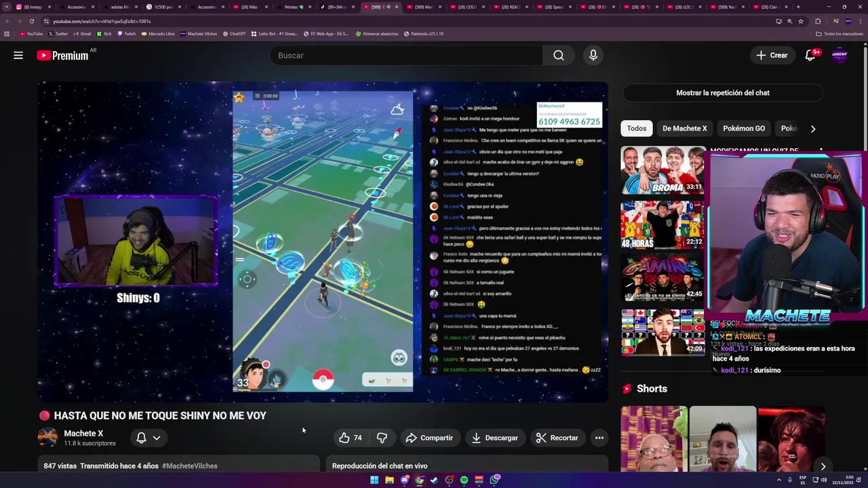868x488 pixels.
Task: Open WhatsApp from the taskbar
Action: pos(495,480)
